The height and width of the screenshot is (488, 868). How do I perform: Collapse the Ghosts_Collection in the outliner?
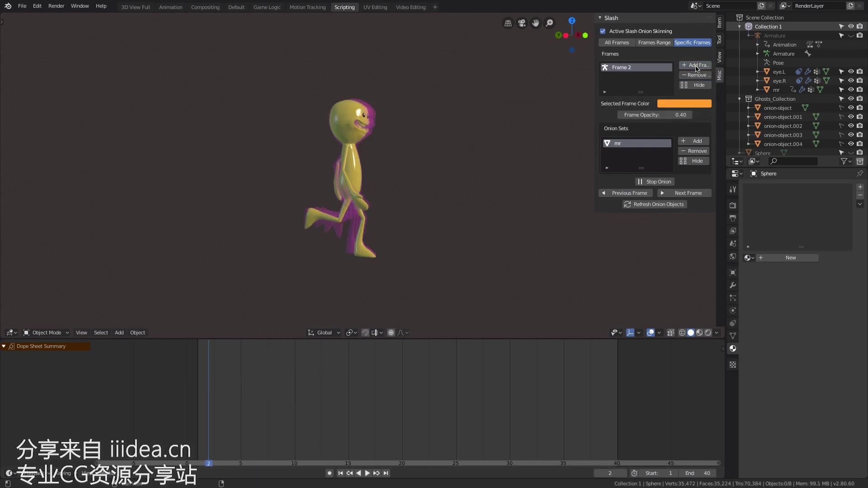(x=740, y=99)
